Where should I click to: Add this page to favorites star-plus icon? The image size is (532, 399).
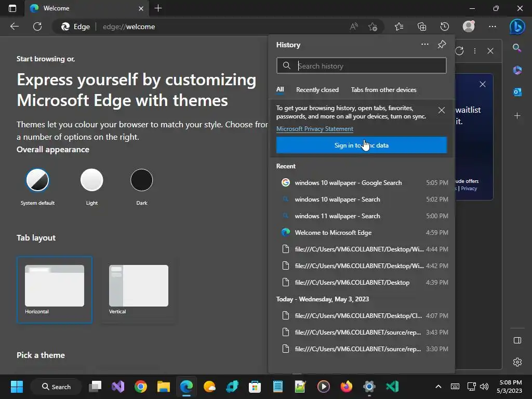(x=373, y=26)
